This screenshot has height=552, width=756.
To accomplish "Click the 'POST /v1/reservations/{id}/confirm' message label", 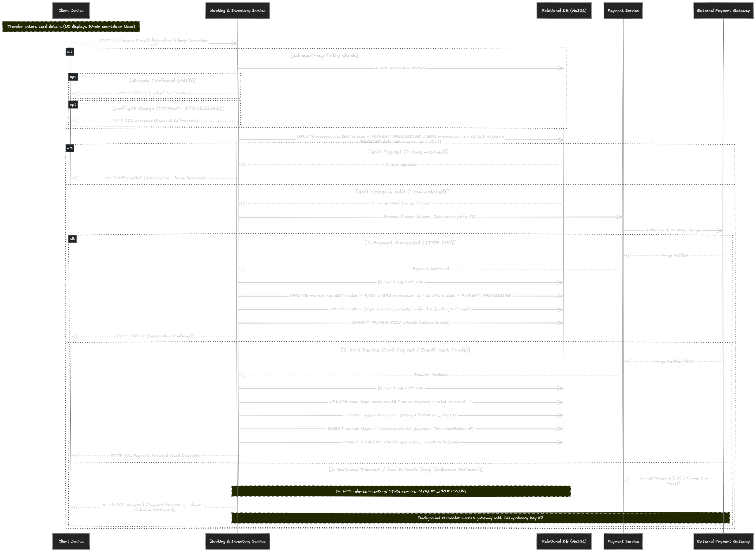I will (154, 42).
